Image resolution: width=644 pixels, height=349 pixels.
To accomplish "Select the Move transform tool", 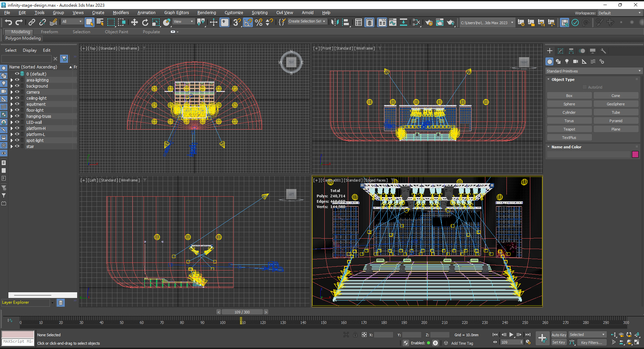I will tap(134, 22).
